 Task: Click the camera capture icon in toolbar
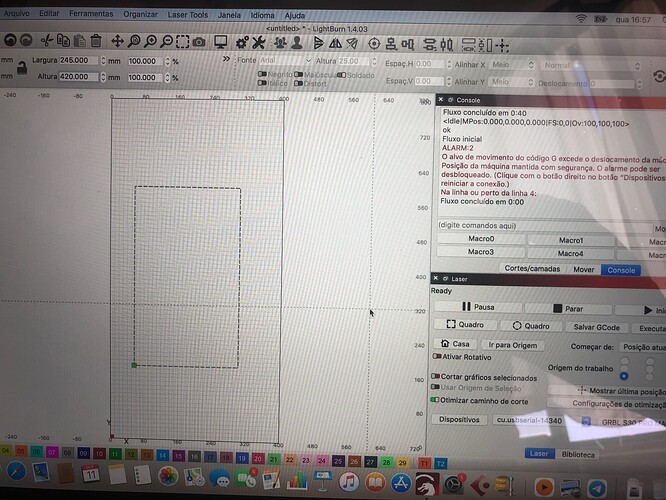[198, 41]
